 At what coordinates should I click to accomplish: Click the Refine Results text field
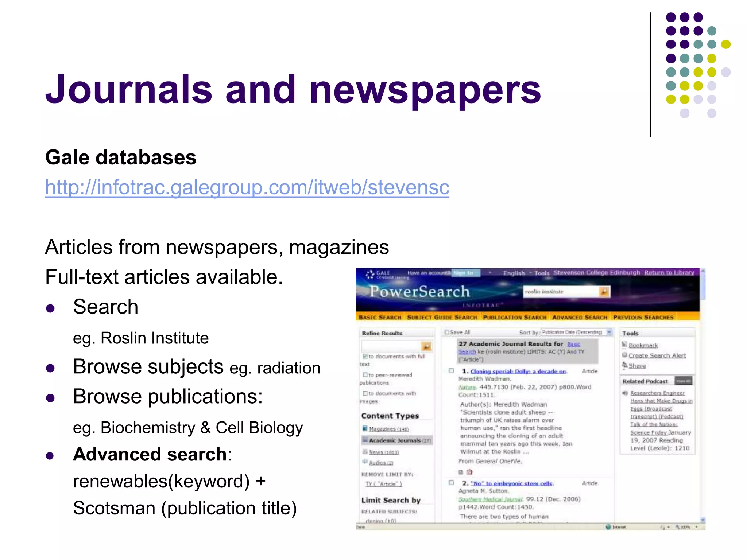(391, 346)
